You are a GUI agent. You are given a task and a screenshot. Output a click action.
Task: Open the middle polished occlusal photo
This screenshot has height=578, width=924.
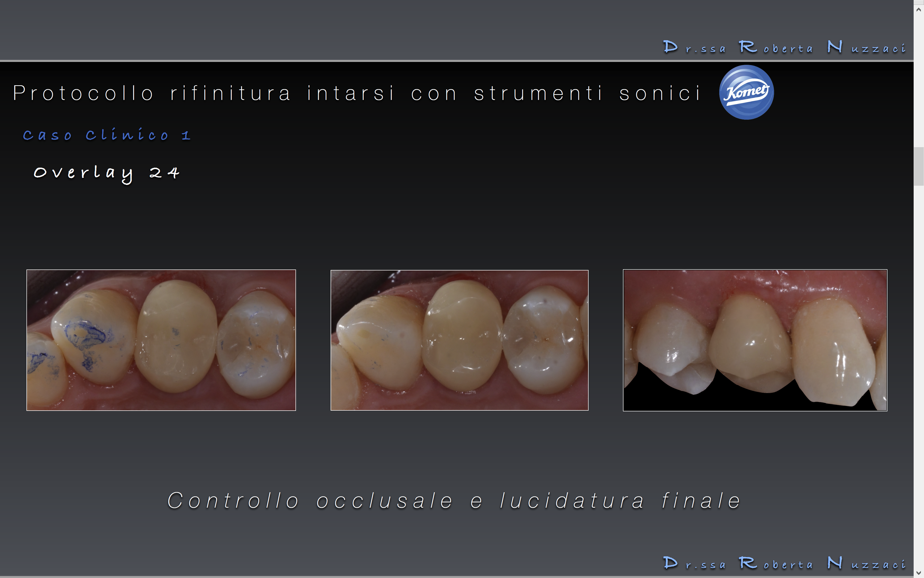[459, 340]
